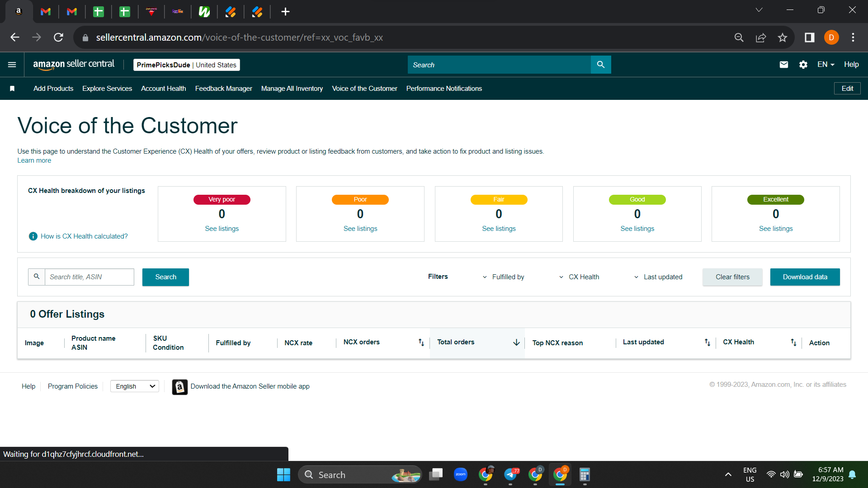The image size is (868, 488).
Task: Sort by CX Health arrows icon
Action: point(793,343)
